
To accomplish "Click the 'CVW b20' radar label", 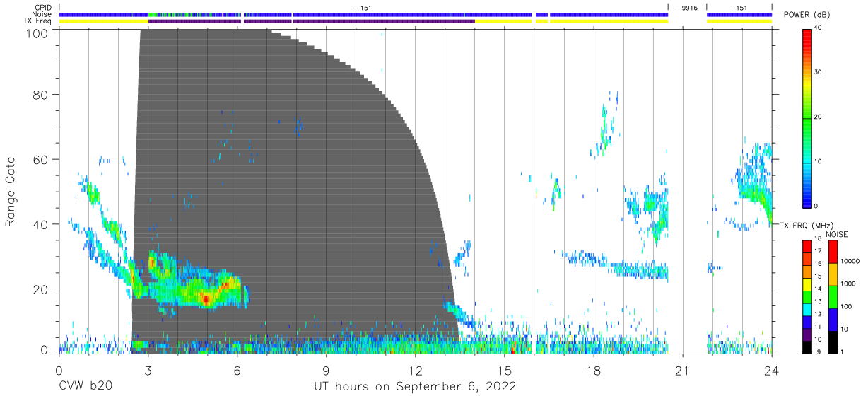I will coord(85,387).
